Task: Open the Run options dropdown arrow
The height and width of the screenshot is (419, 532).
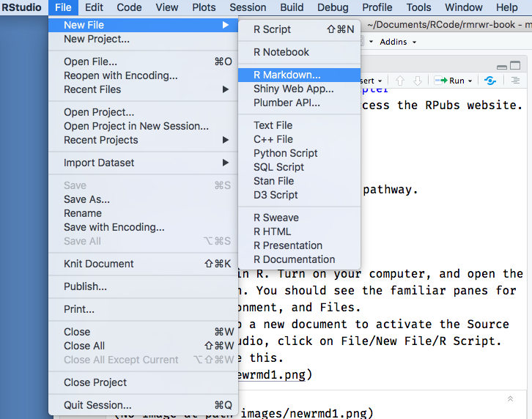Action: point(470,81)
